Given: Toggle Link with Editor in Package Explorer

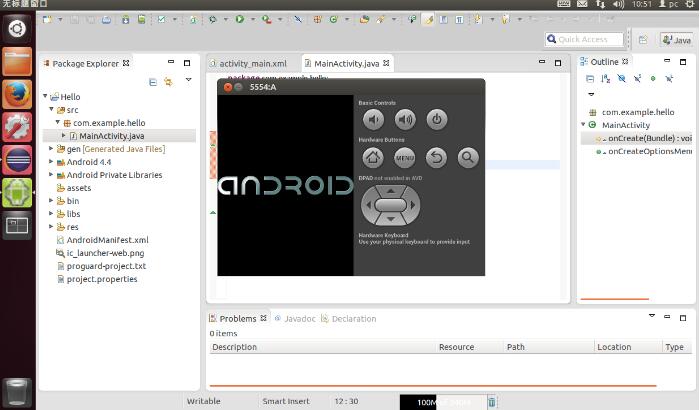Looking at the screenshot, I should click(x=168, y=82).
